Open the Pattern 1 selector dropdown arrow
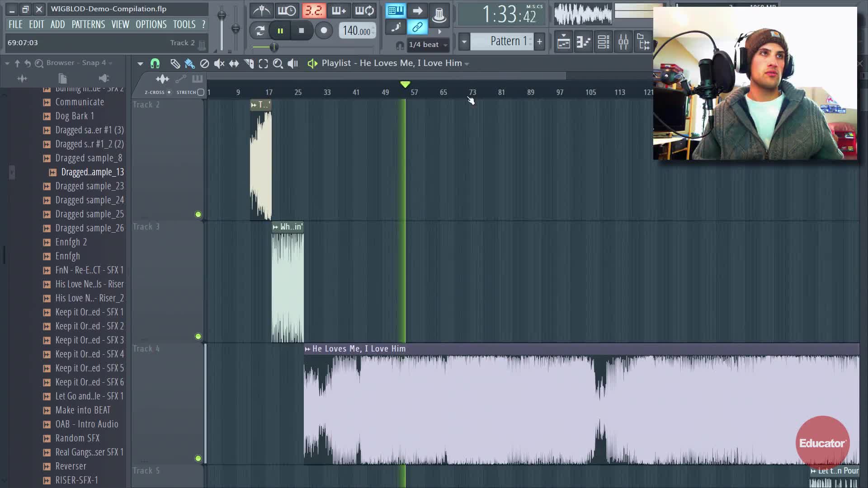The height and width of the screenshot is (488, 868). pyautogui.click(x=464, y=42)
